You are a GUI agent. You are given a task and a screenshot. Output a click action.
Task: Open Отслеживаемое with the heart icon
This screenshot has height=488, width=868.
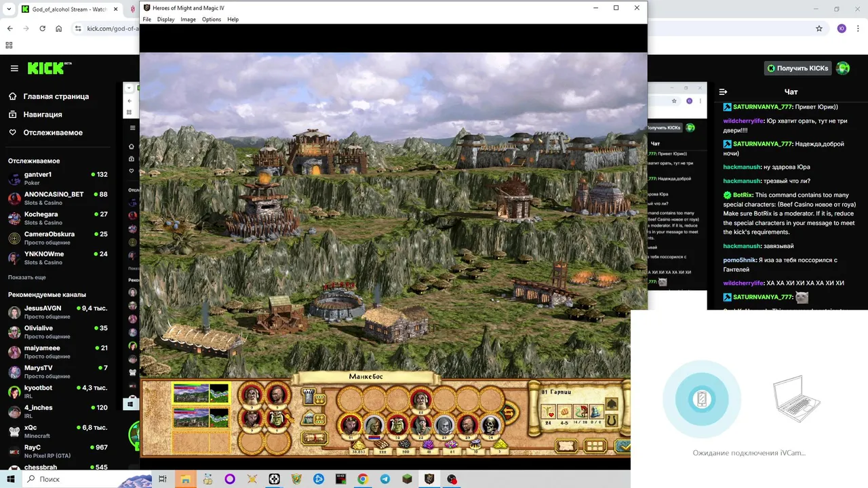coord(52,133)
